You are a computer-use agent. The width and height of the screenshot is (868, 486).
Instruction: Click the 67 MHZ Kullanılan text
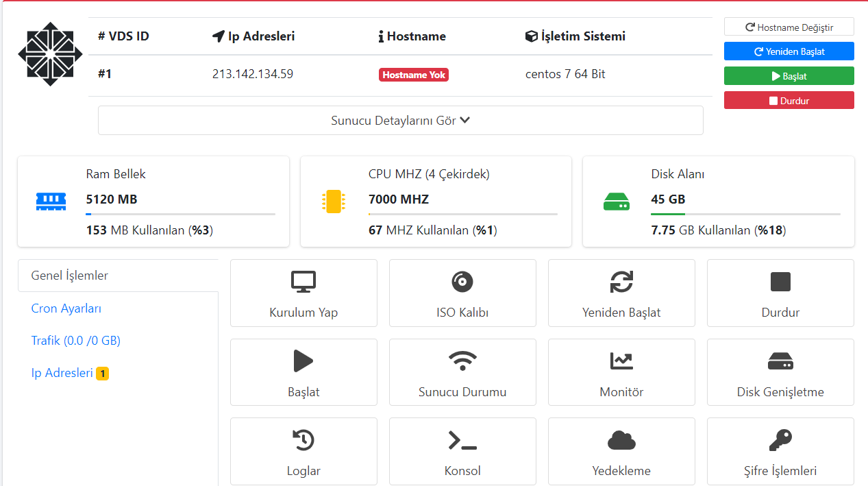click(432, 230)
